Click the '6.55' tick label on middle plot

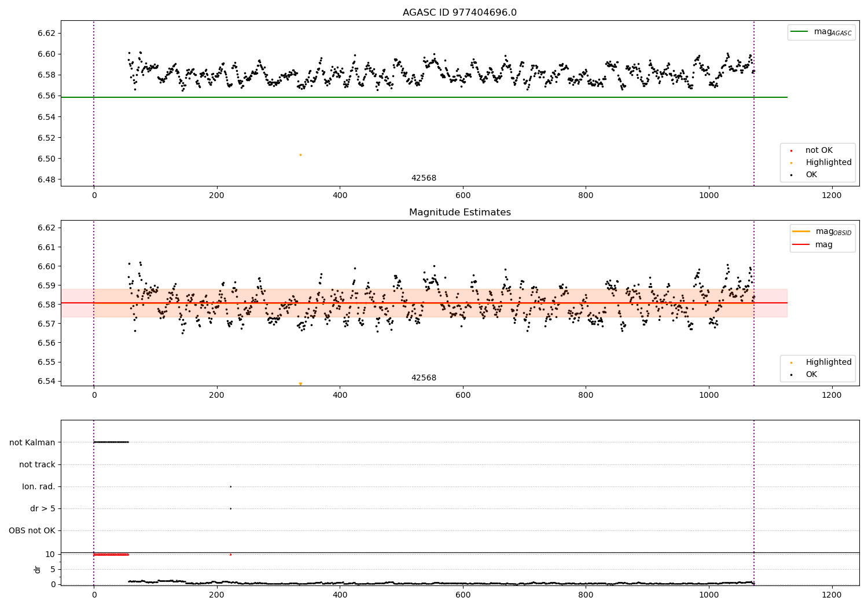pos(46,362)
